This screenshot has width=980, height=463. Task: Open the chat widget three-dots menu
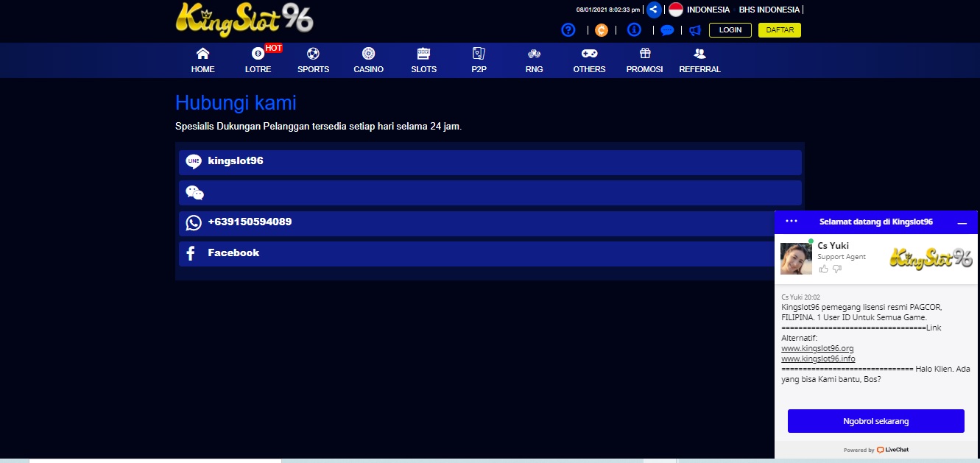click(x=792, y=221)
